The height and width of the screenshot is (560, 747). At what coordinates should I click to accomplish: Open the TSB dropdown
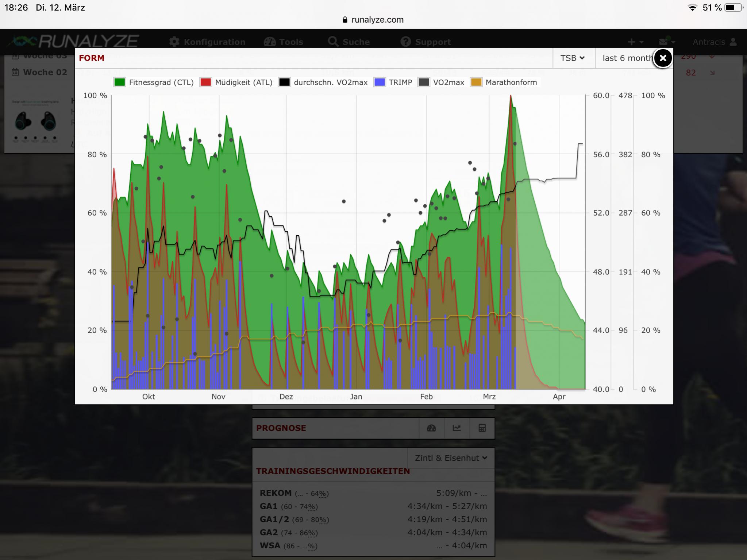(573, 58)
